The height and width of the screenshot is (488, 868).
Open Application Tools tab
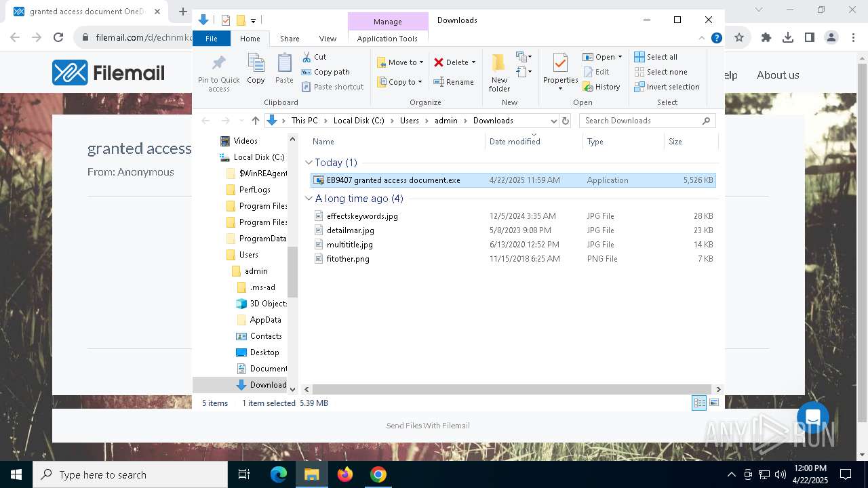(x=387, y=39)
